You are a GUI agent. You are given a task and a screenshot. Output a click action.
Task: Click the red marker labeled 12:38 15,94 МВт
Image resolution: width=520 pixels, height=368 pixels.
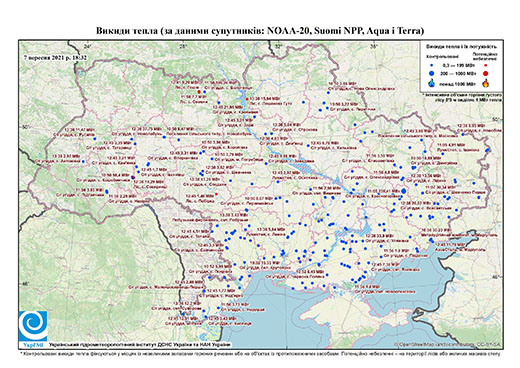(x=247, y=99)
